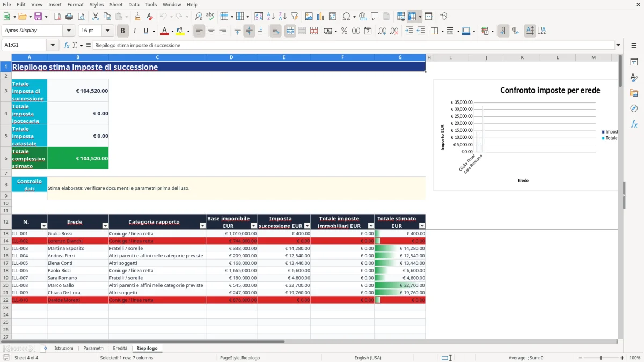Open the sidebar Navigator compass icon
Viewport: 644px width, 362px height.
pyautogui.click(x=634, y=108)
